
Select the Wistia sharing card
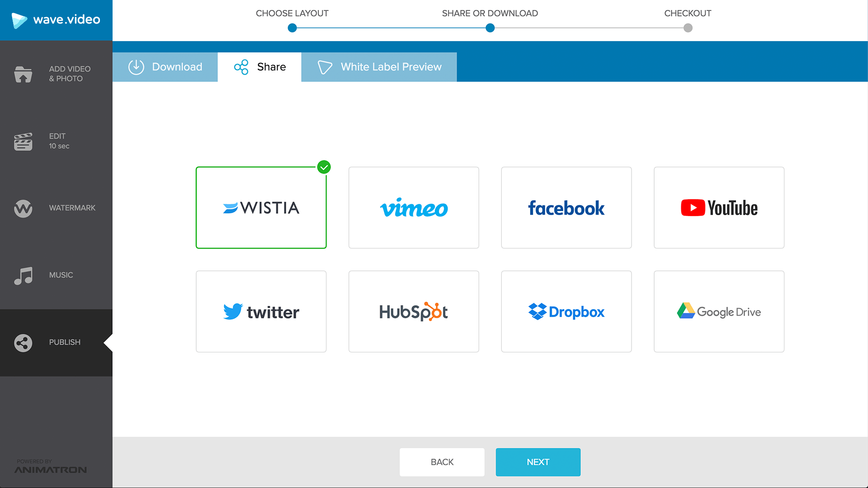click(x=261, y=207)
